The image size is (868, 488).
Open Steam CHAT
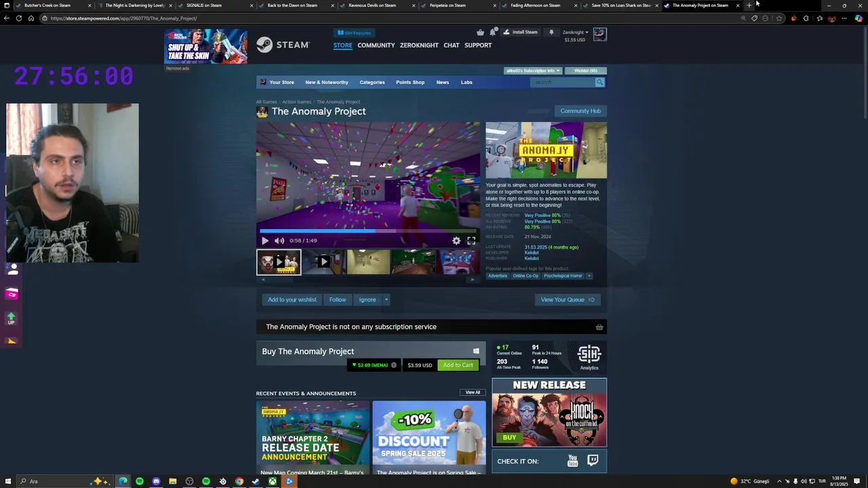point(451,45)
